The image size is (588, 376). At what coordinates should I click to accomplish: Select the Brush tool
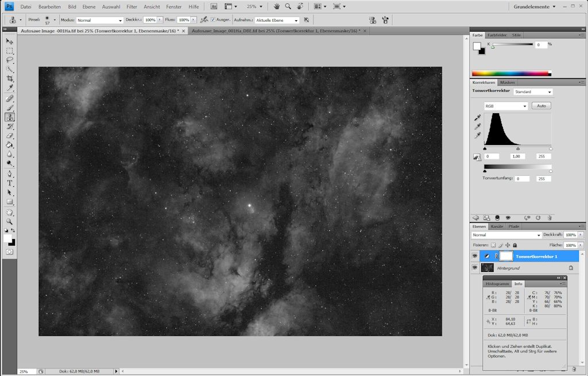coord(10,108)
